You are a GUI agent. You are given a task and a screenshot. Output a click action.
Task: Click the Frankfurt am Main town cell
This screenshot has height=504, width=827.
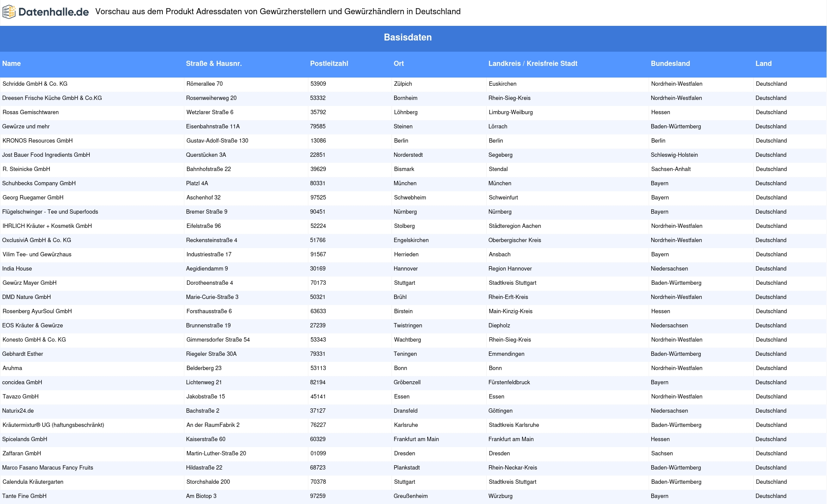[416, 439]
